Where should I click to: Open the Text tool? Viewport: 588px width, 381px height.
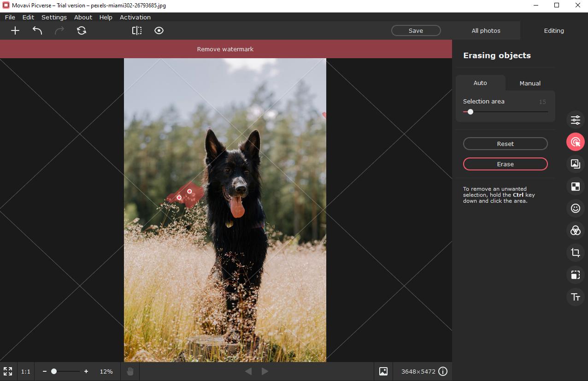pyautogui.click(x=575, y=297)
